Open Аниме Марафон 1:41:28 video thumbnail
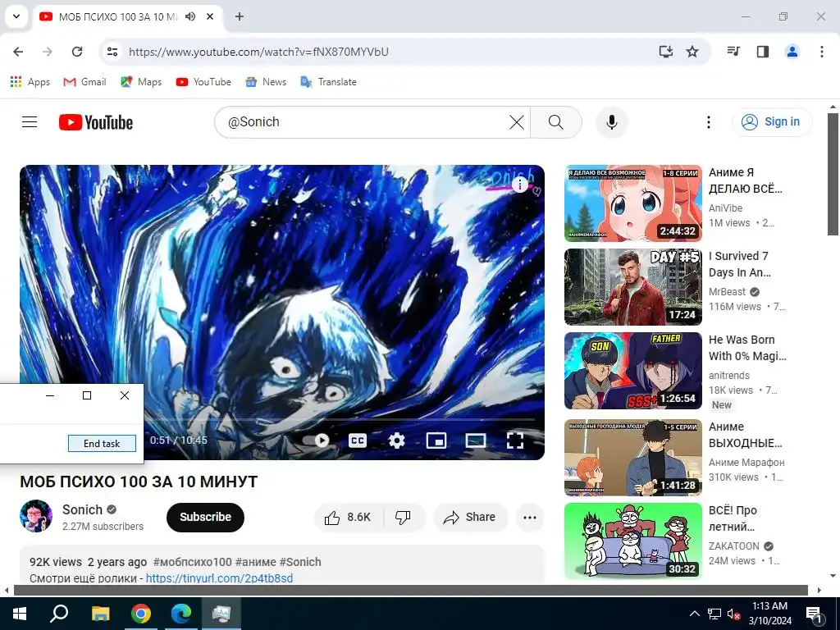This screenshot has height=630, width=840. point(632,458)
